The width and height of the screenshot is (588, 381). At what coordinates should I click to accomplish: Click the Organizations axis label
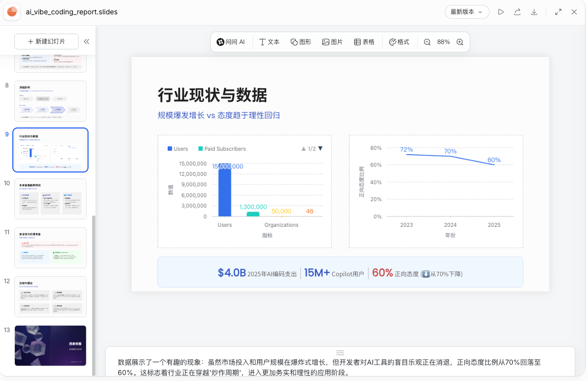(281, 225)
